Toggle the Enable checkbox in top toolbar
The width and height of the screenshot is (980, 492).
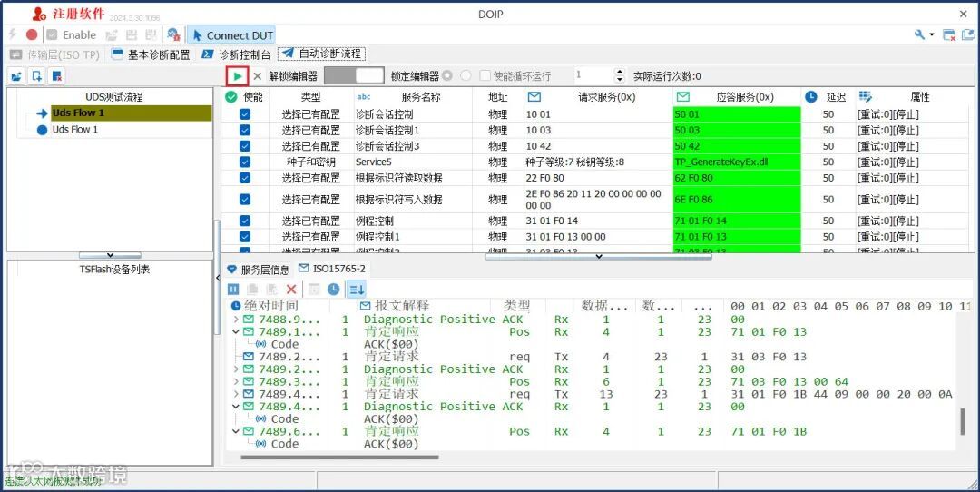coord(52,35)
